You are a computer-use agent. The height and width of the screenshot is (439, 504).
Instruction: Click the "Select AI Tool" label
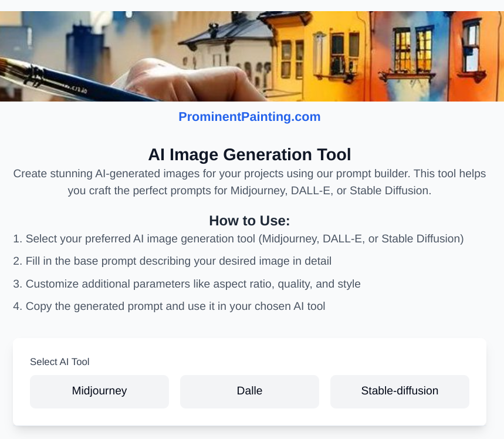point(60,362)
